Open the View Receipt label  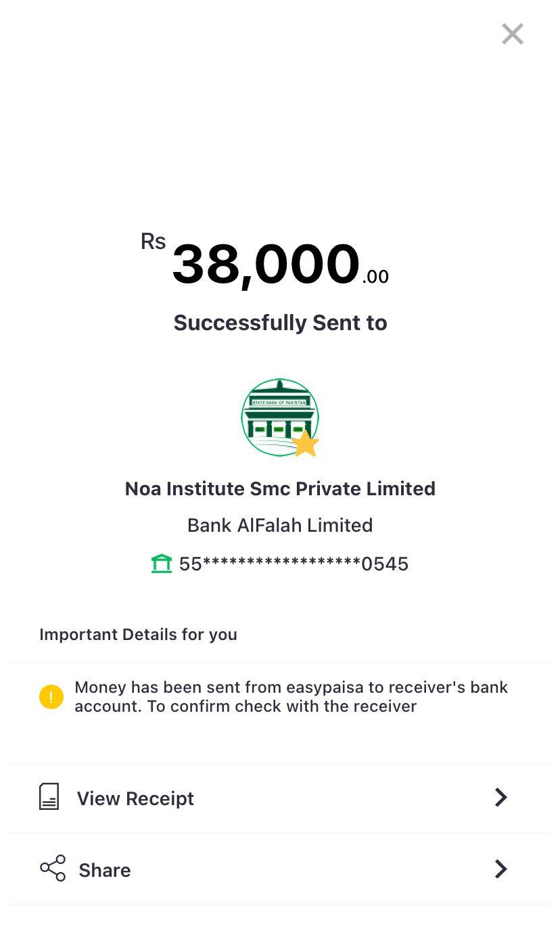pyautogui.click(x=135, y=798)
